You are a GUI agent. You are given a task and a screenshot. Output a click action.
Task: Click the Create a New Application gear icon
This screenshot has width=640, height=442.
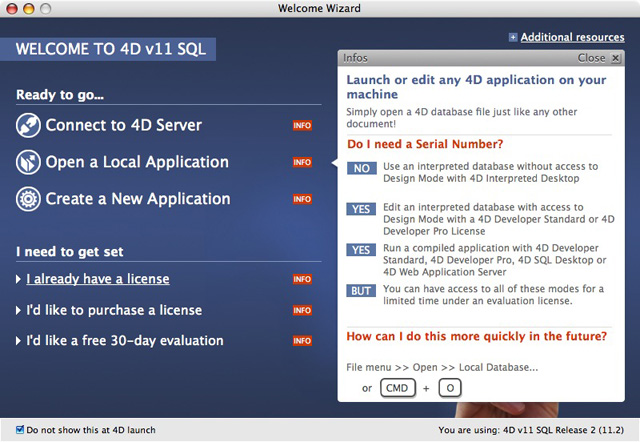[28, 199]
